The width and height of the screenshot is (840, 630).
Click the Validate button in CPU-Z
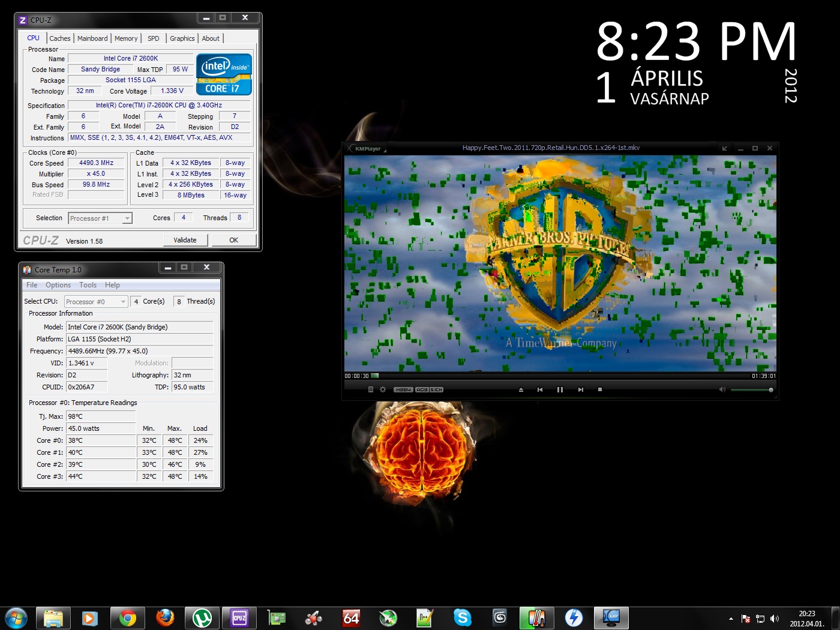pos(185,240)
